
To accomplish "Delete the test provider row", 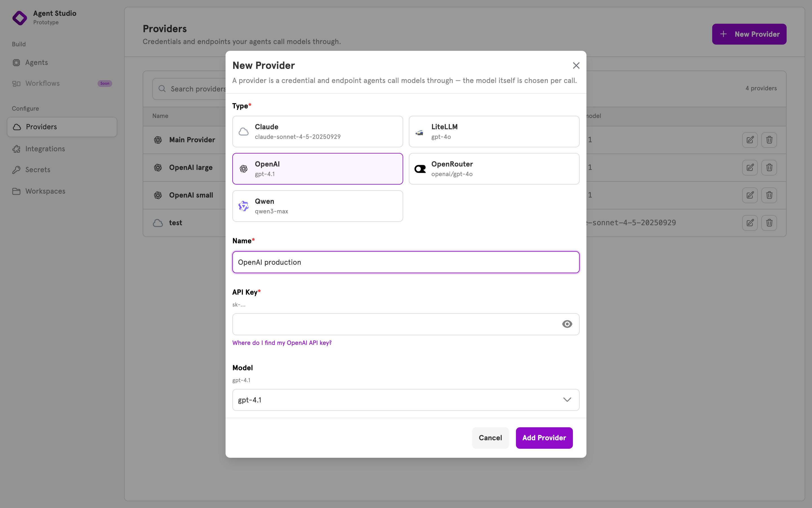I will pyautogui.click(x=769, y=223).
